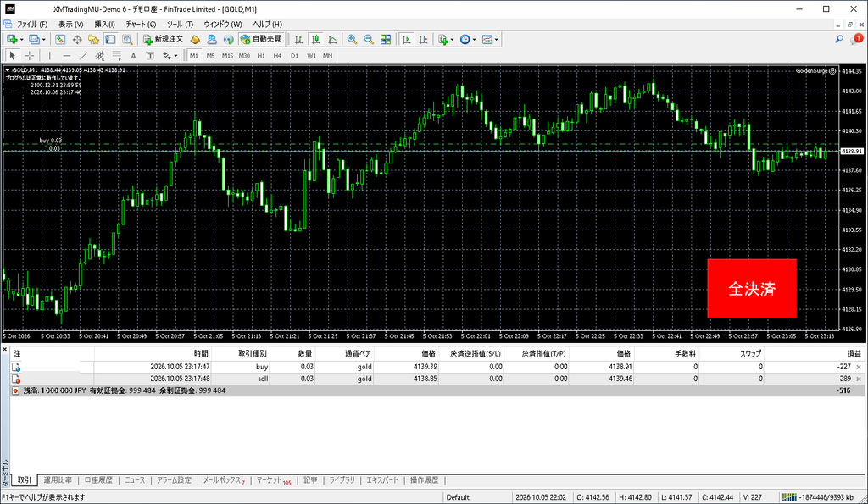Open 新規注文 new order

coord(164,39)
